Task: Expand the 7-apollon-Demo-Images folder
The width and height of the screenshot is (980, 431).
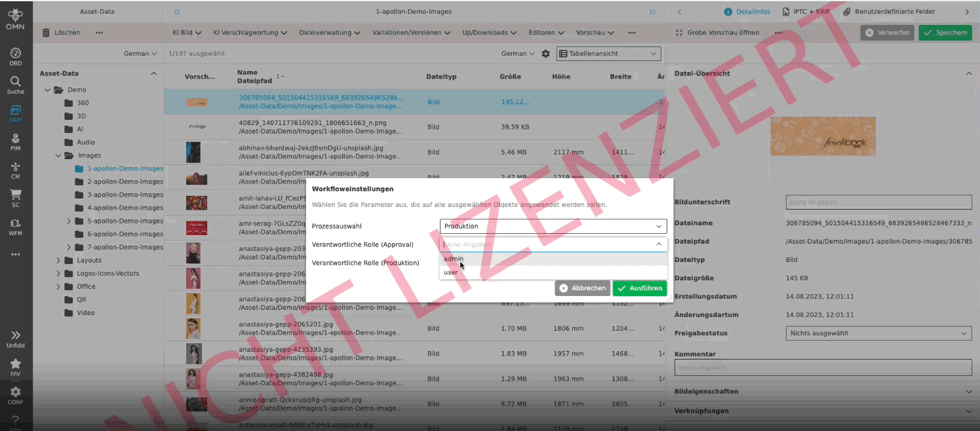Action: 69,247
